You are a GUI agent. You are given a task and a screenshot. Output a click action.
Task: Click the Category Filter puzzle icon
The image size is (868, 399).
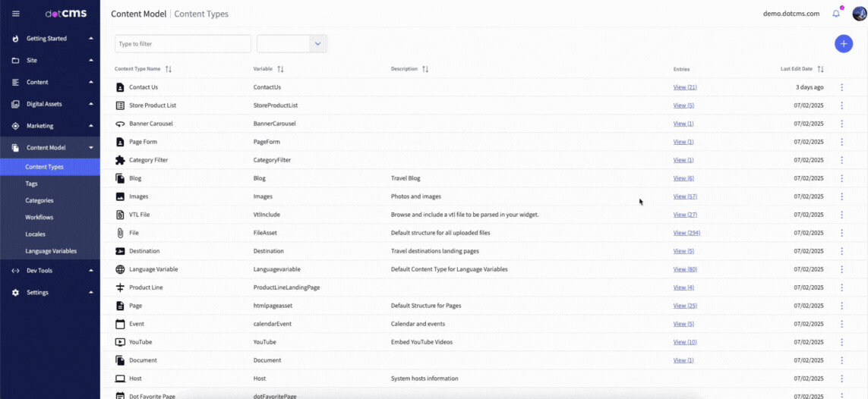(120, 160)
